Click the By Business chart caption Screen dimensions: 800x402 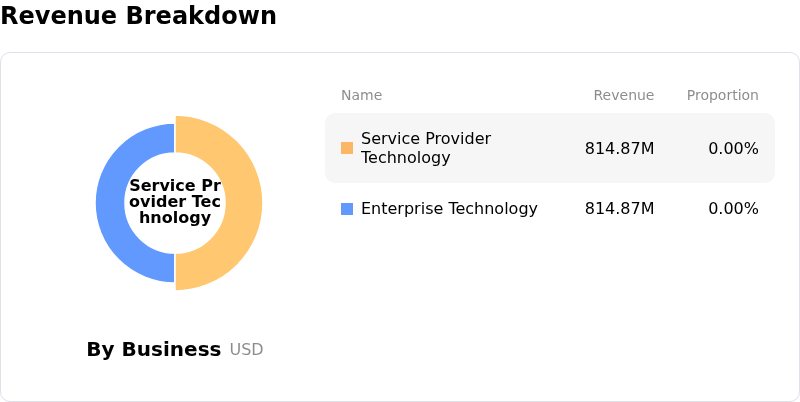(153, 349)
